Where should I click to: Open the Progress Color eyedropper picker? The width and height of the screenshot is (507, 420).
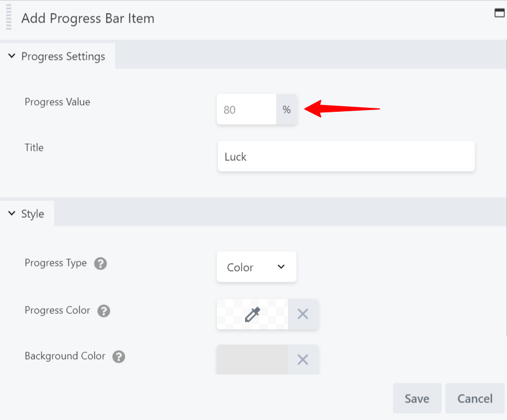(x=252, y=314)
